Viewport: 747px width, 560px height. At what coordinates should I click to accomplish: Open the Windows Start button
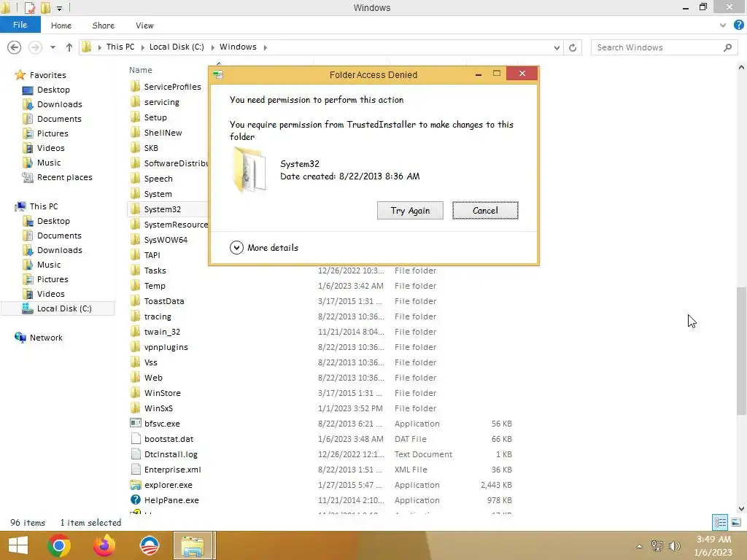tap(18, 545)
